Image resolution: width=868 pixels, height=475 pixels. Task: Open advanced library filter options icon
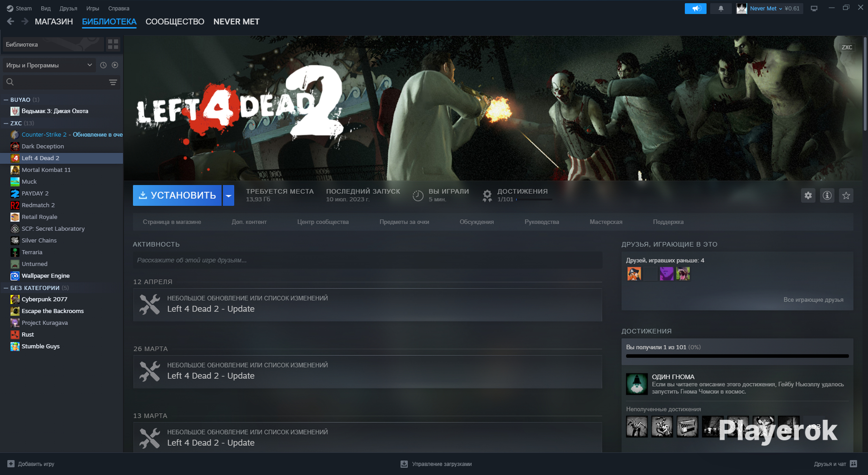point(113,82)
